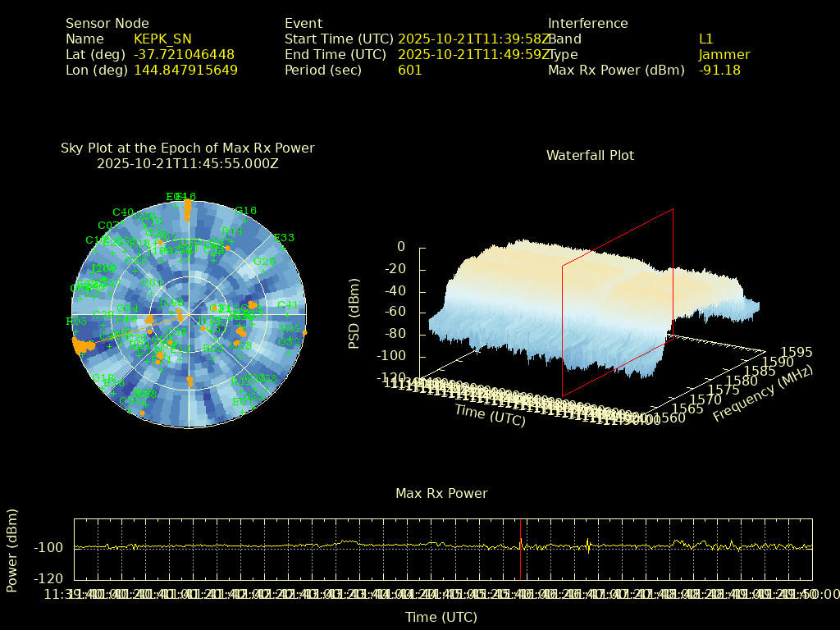Click the G01 satellite marker
This screenshot has height=630, width=840.
tap(152, 283)
